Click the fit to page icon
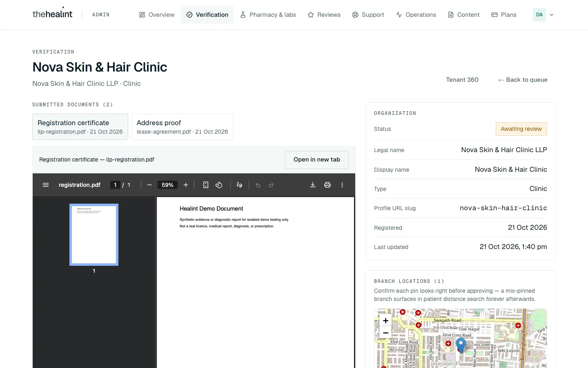588x368 pixels. click(x=206, y=185)
